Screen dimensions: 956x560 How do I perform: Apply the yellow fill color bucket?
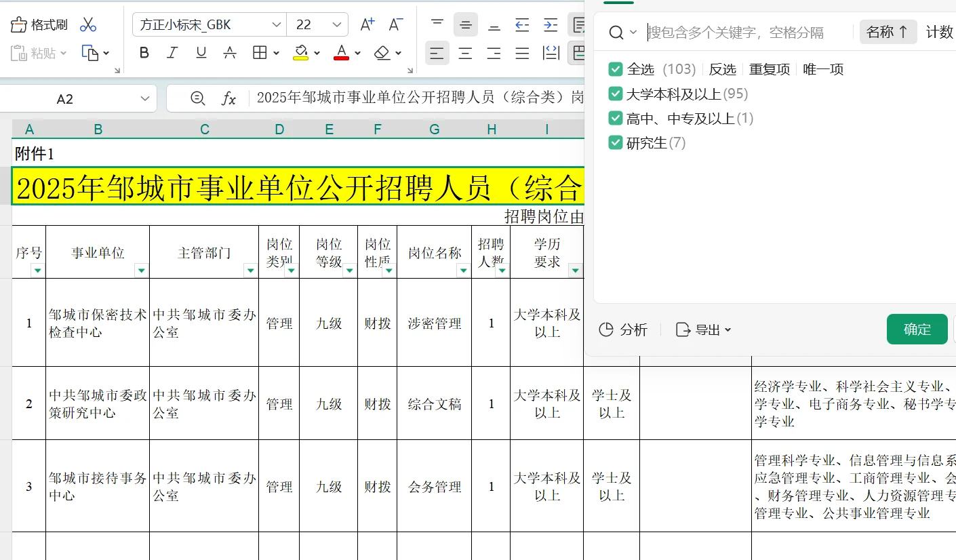(301, 52)
